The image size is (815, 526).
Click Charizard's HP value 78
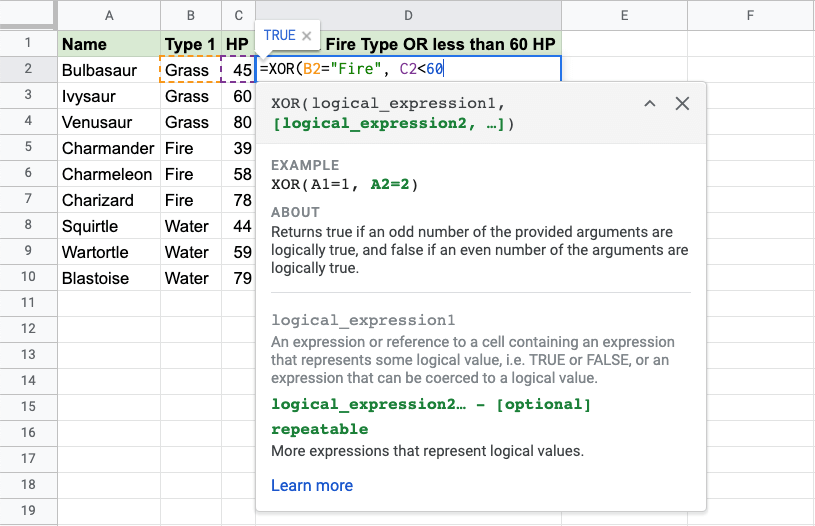[239, 200]
